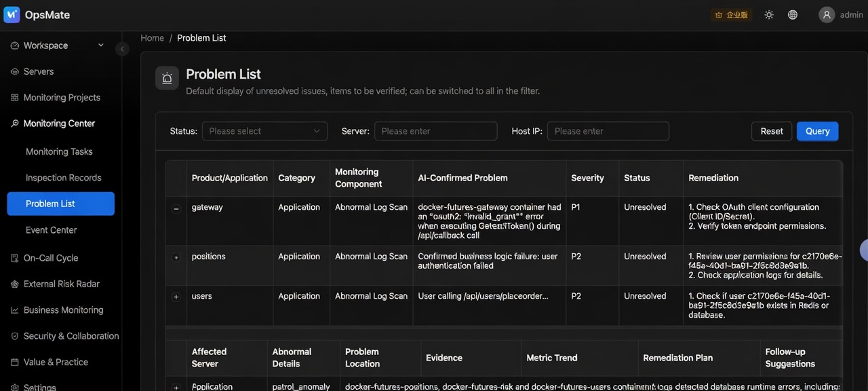Screen dimensions: 868x391
Task: Click the Value & Practice icon
Action: click(15, 362)
